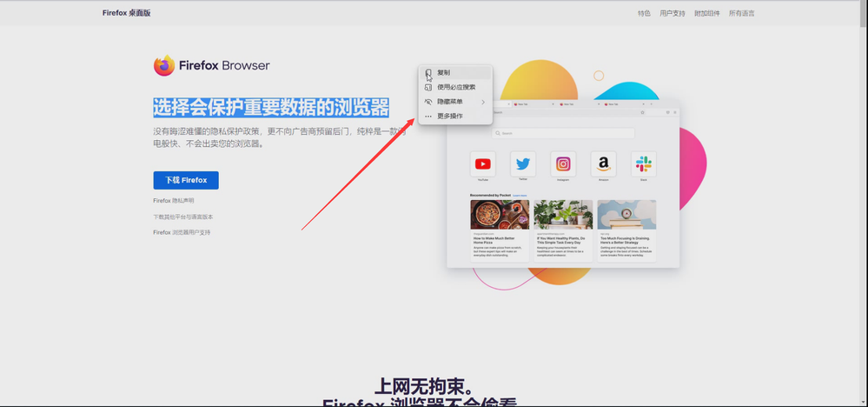Choose 复制 in the context menu
This screenshot has height=407, width=868.
pos(444,73)
